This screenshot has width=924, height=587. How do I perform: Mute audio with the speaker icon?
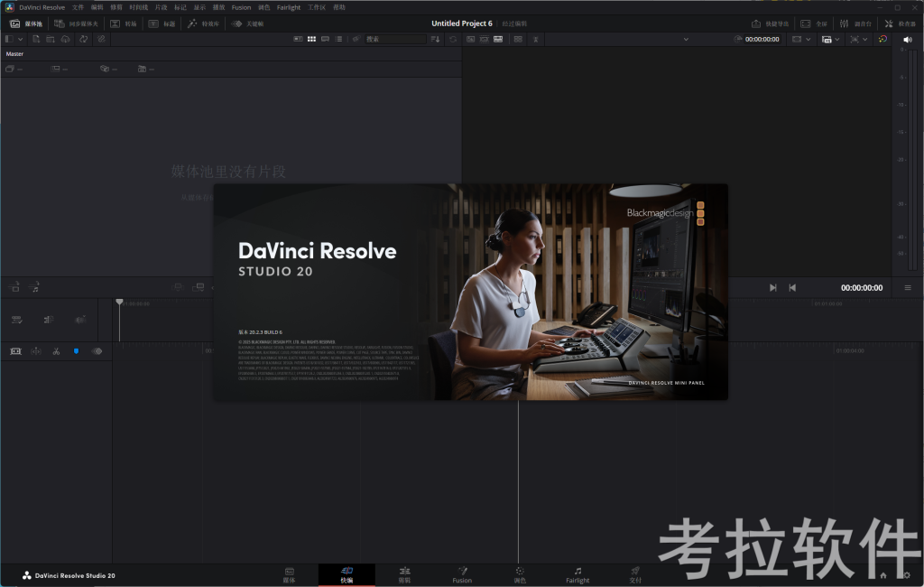tap(908, 39)
